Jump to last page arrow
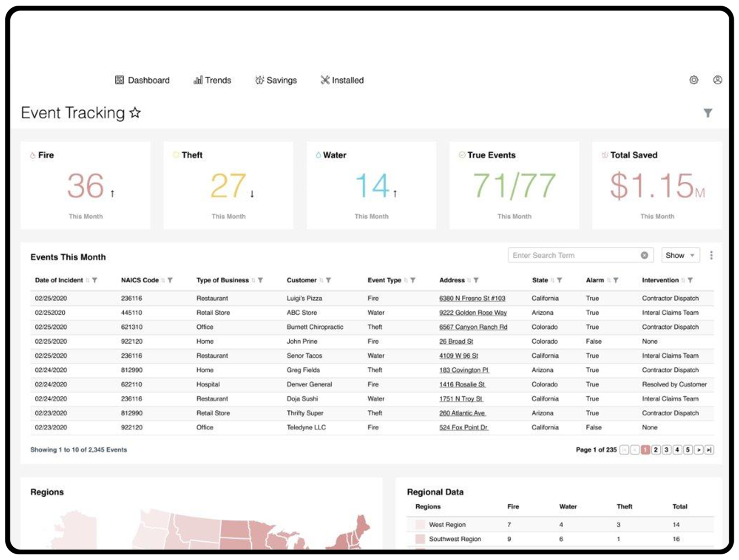This screenshot has height=560, width=739. (x=709, y=450)
